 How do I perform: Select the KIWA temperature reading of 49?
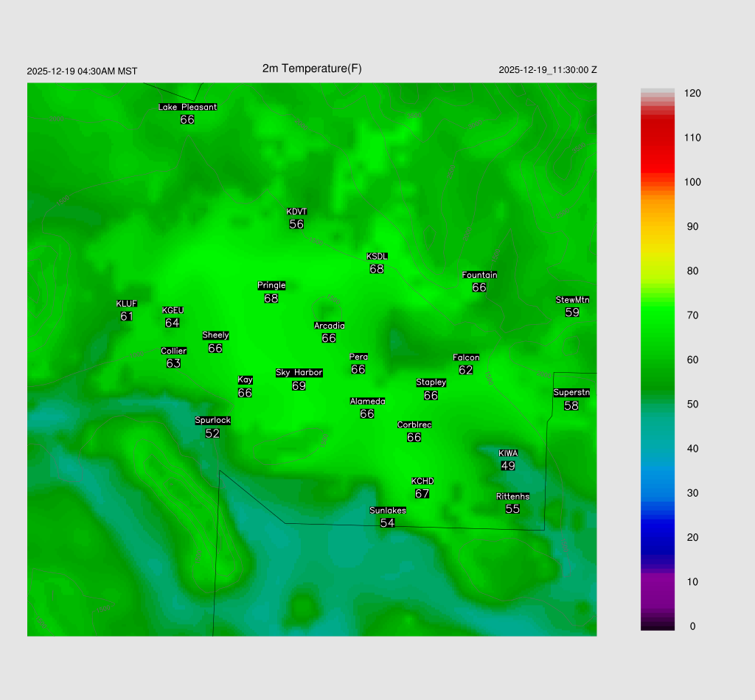point(507,466)
